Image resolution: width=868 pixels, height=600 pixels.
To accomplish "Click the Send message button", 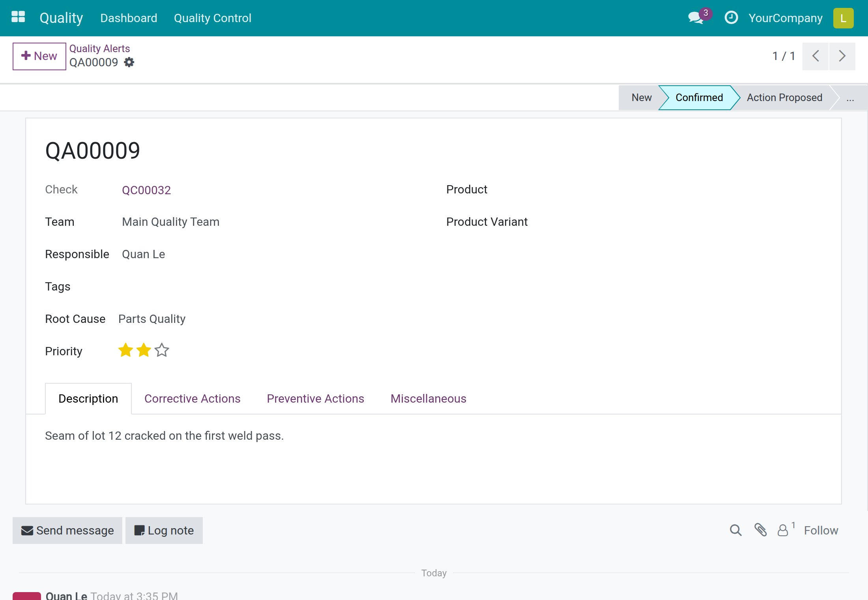I will [x=67, y=531].
